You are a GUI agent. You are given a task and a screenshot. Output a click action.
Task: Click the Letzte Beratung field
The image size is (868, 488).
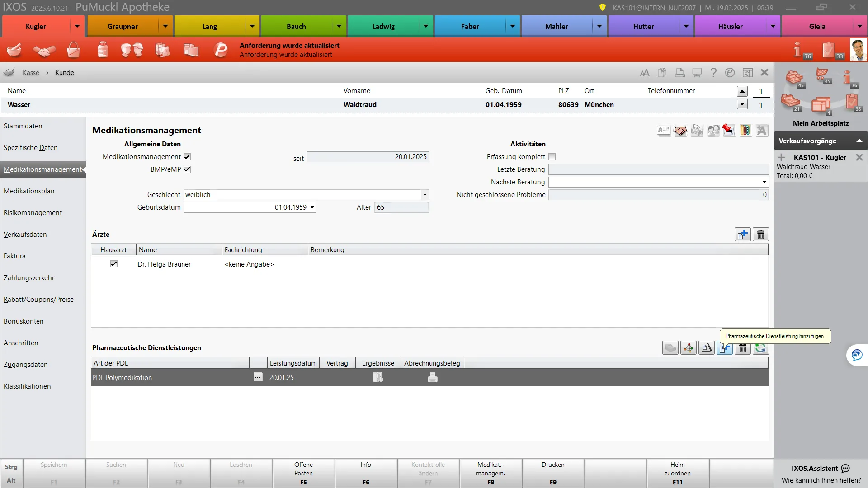tap(658, 169)
